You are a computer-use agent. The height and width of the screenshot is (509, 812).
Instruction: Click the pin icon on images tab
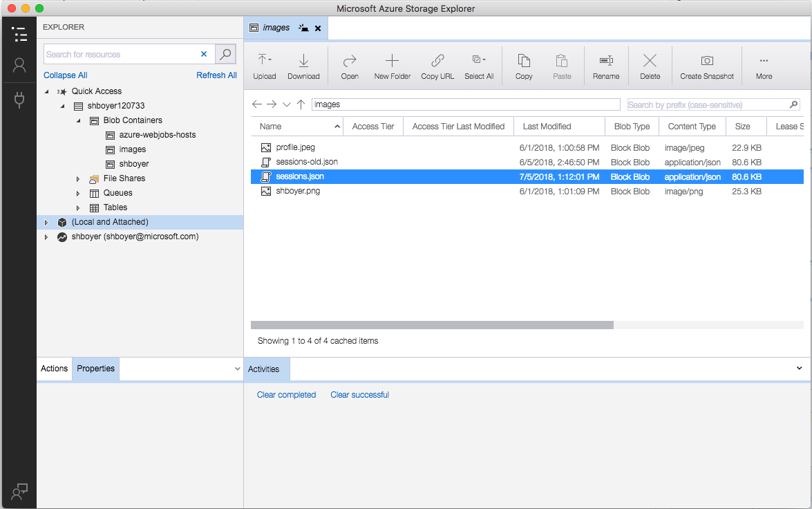pyautogui.click(x=303, y=28)
